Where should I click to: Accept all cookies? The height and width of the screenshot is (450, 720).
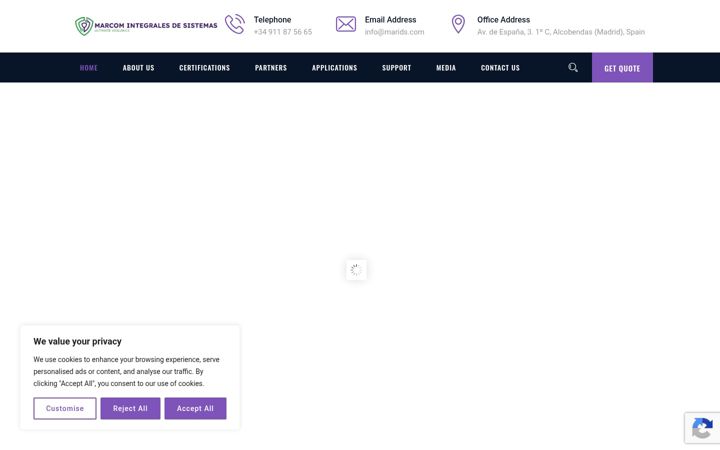(195, 408)
